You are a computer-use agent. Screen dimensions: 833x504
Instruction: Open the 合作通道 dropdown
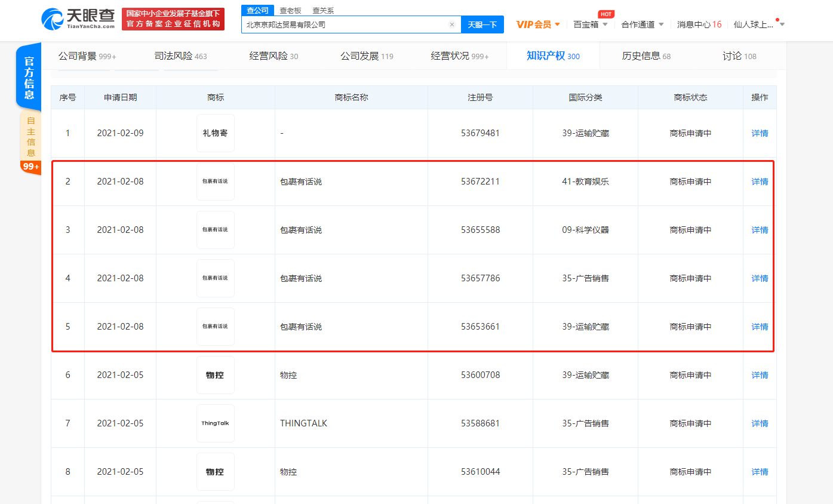point(643,24)
